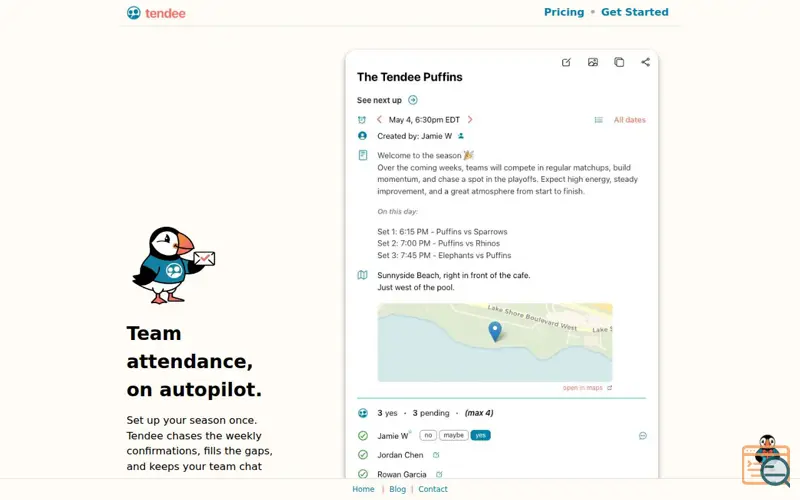Click the Jordan Chen name

tap(401, 455)
